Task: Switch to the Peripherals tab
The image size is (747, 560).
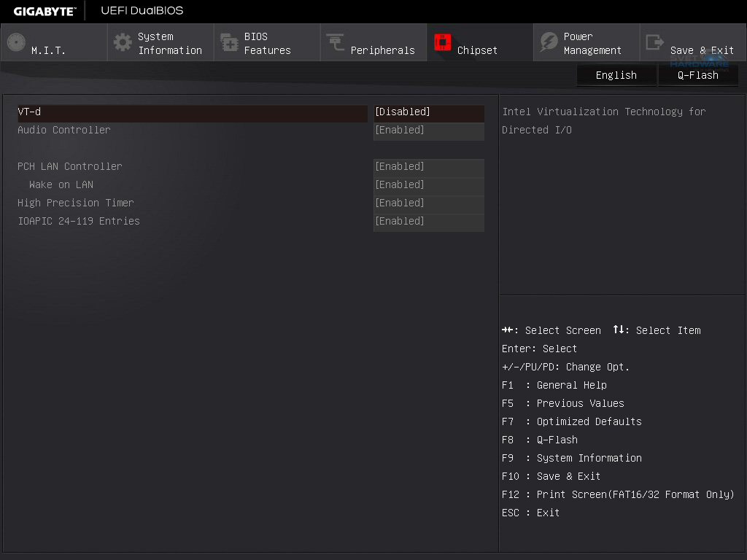Action: [x=382, y=50]
